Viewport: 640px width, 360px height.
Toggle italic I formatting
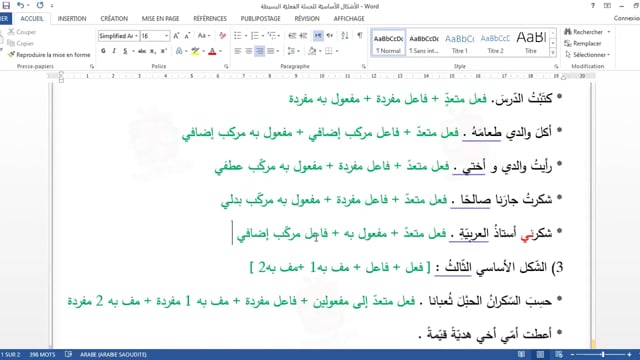pos(114,51)
